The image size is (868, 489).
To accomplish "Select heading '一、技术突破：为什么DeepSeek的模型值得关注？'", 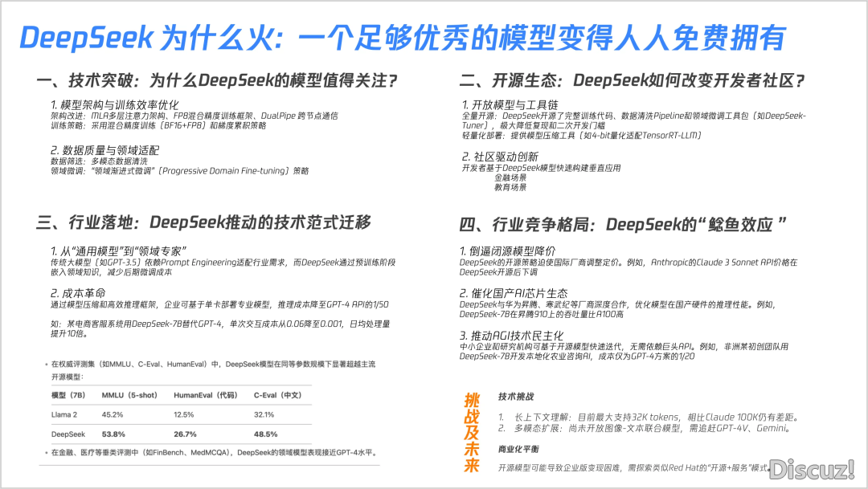I will tap(216, 81).
